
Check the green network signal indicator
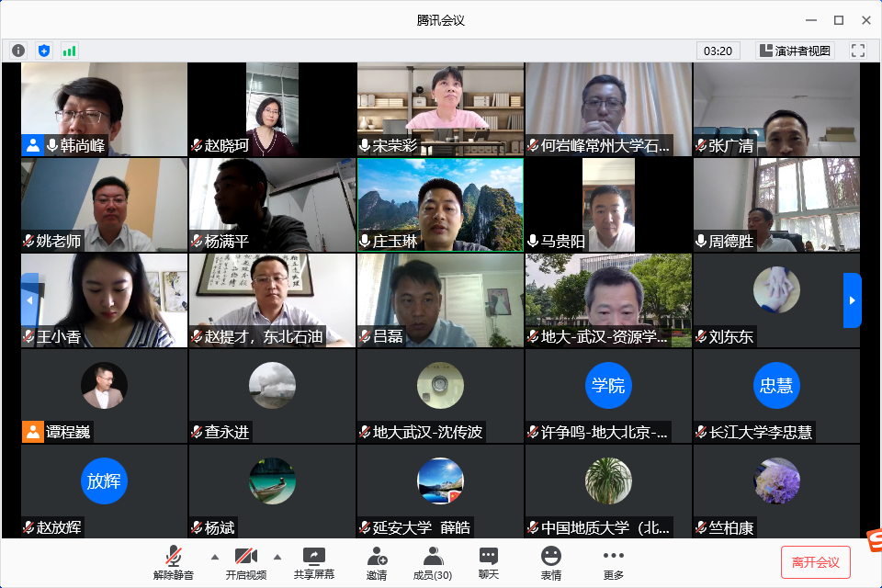click(x=70, y=51)
